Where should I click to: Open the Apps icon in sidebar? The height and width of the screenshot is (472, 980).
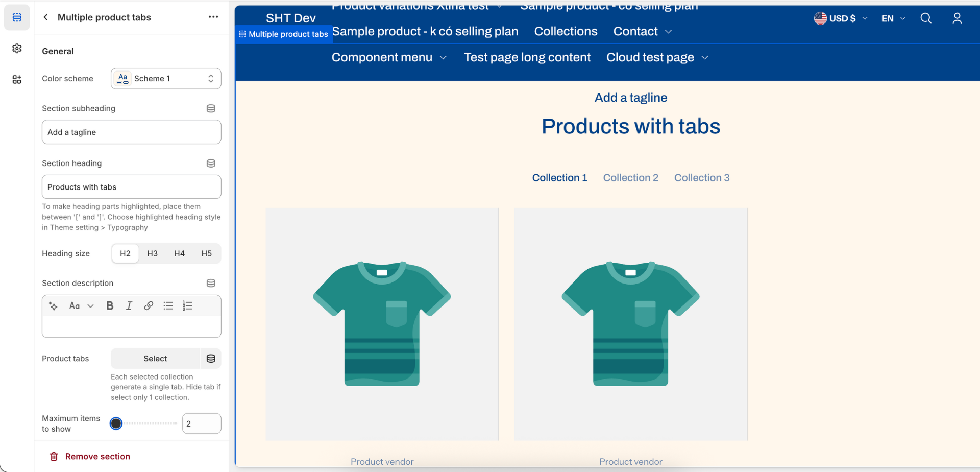[x=17, y=79]
